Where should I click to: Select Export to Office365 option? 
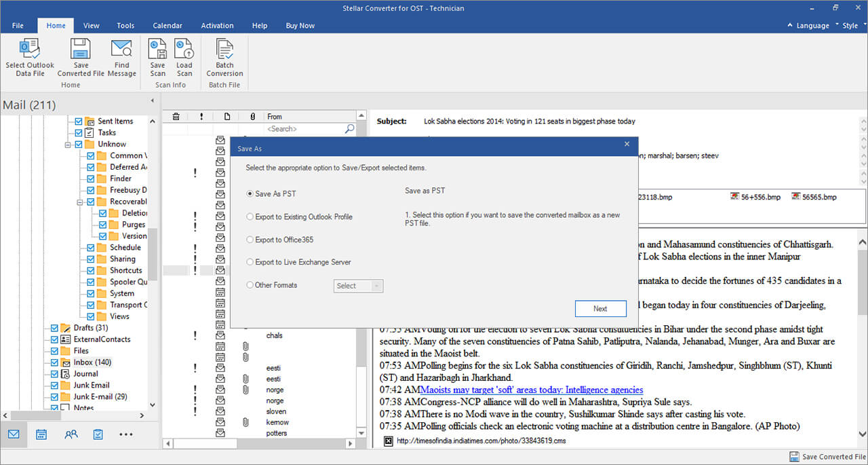(279, 240)
